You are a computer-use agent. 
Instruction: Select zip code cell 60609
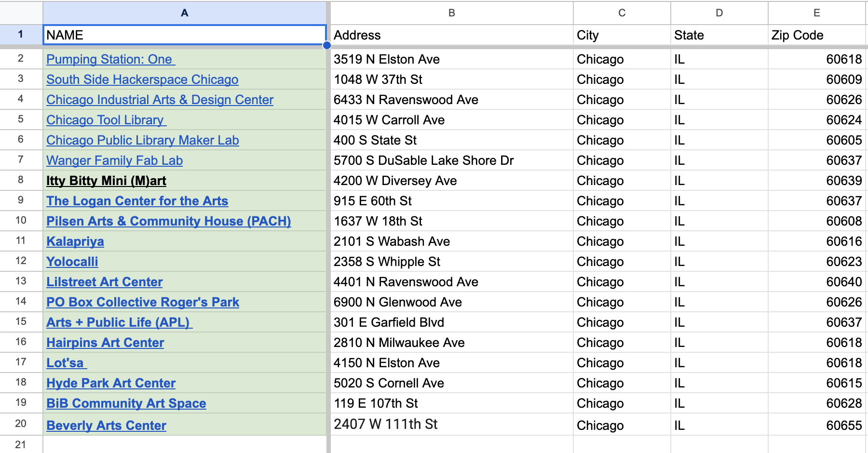pyautogui.click(x=817, y=80)
